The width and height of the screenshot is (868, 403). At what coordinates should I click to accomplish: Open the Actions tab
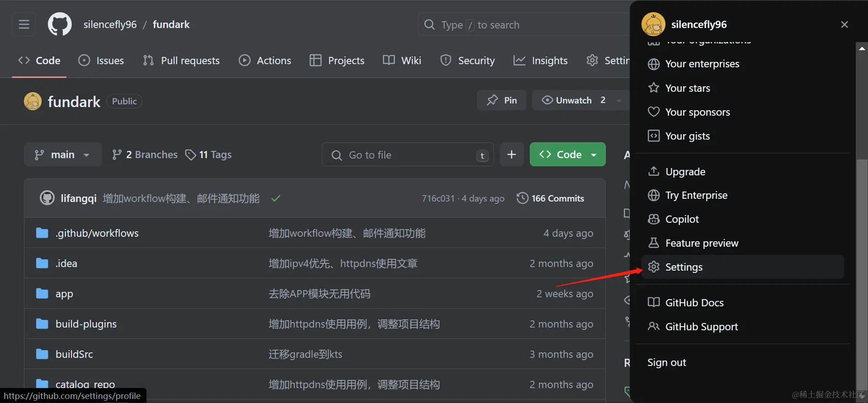coord(265,61)
